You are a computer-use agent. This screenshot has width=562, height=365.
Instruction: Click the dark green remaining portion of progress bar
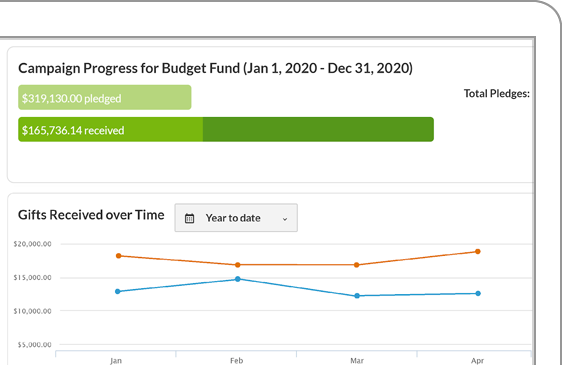click(x=318, y=129)
